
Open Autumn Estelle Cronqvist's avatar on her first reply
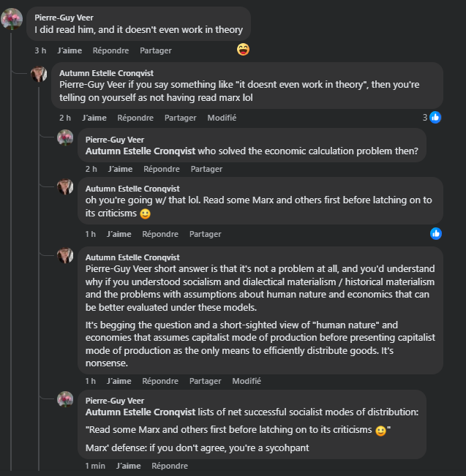tap(39, 74)
